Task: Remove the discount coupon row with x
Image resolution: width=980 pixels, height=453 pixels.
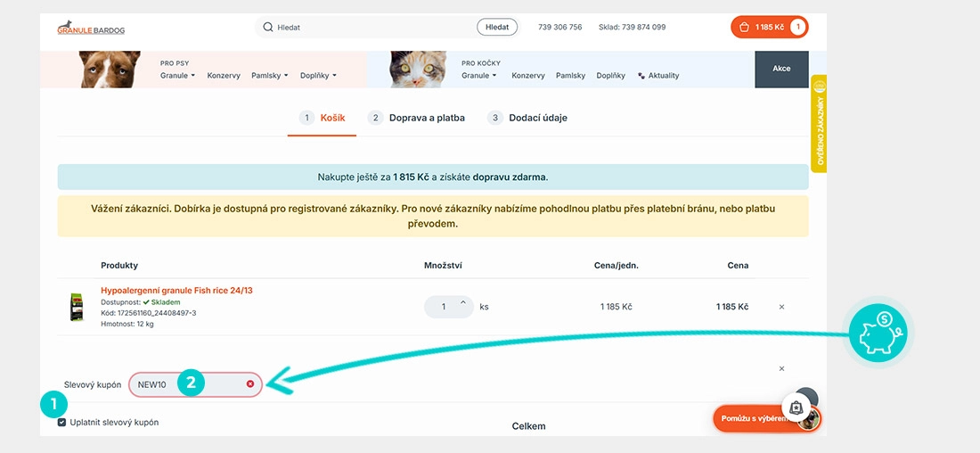Action: coord(781,368)
